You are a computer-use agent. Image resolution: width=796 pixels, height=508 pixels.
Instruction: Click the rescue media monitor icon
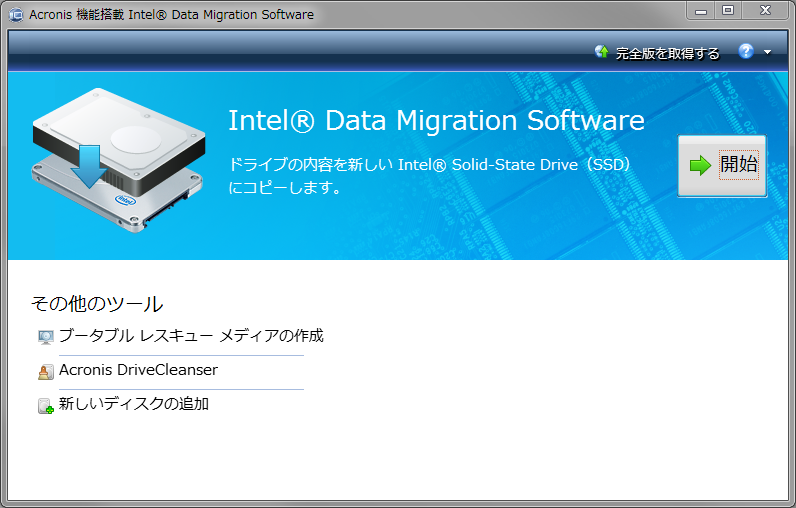[x=46, y=337]
